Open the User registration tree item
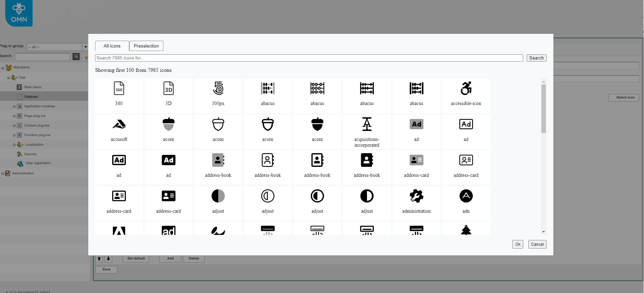644x293 pixels. click(x=38, y=163)
